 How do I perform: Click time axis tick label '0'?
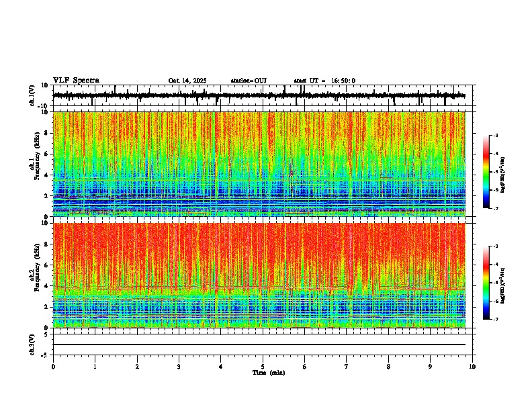click(x=53, y=367)
